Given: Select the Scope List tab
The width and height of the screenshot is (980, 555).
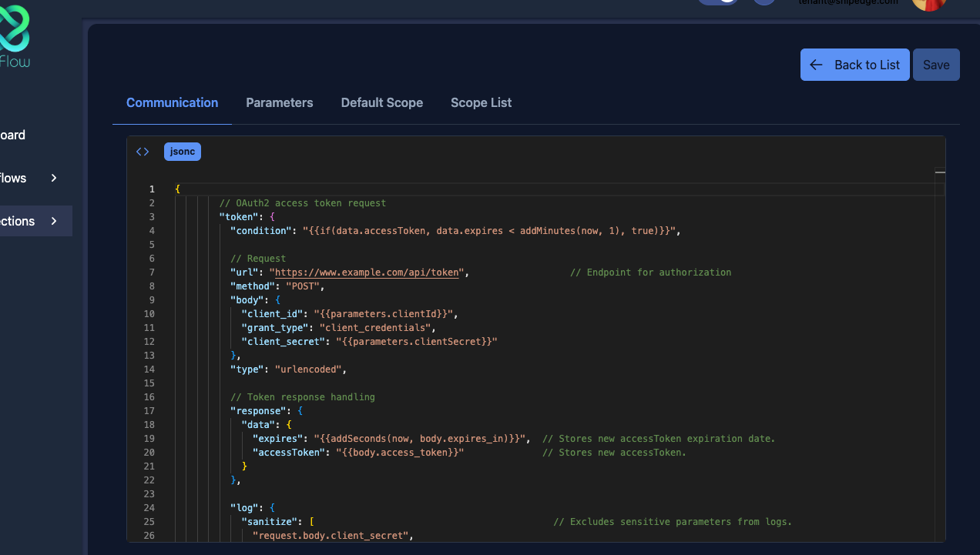Looking at the screenshot, I should click(x=482, y=102).
